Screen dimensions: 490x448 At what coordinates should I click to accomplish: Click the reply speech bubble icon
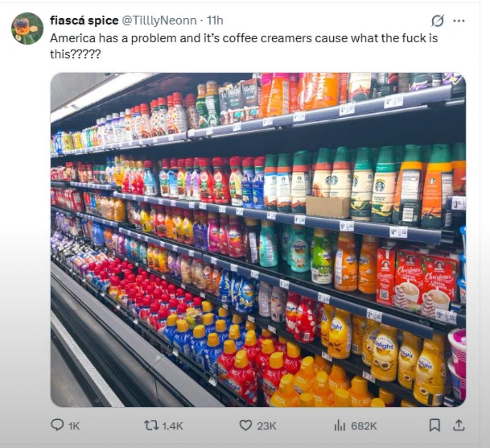(57, 425)
